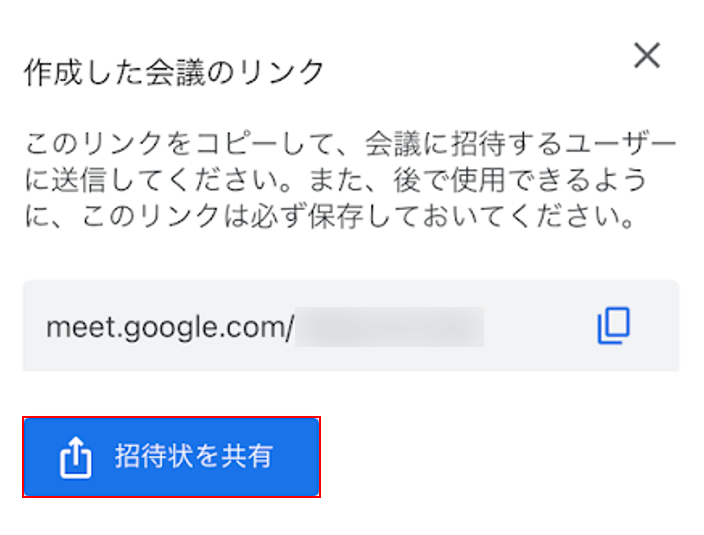
Task: Click the word 作成した in the heading
Action: [x=83, y=72]
